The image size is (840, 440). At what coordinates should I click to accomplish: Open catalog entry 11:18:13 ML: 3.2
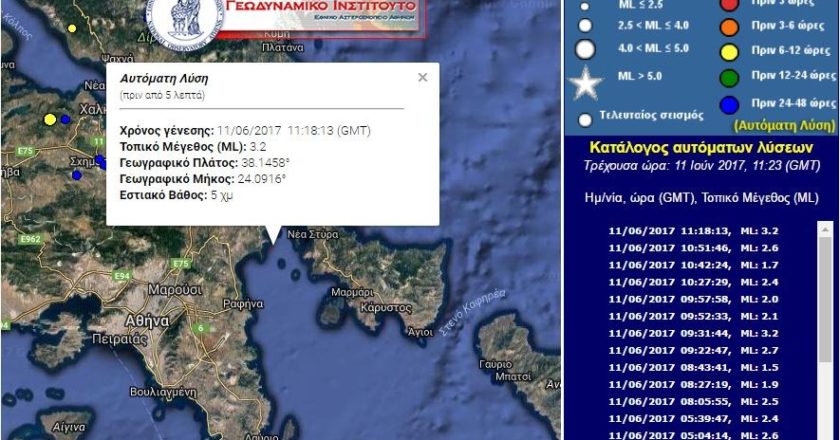[693, 231]
